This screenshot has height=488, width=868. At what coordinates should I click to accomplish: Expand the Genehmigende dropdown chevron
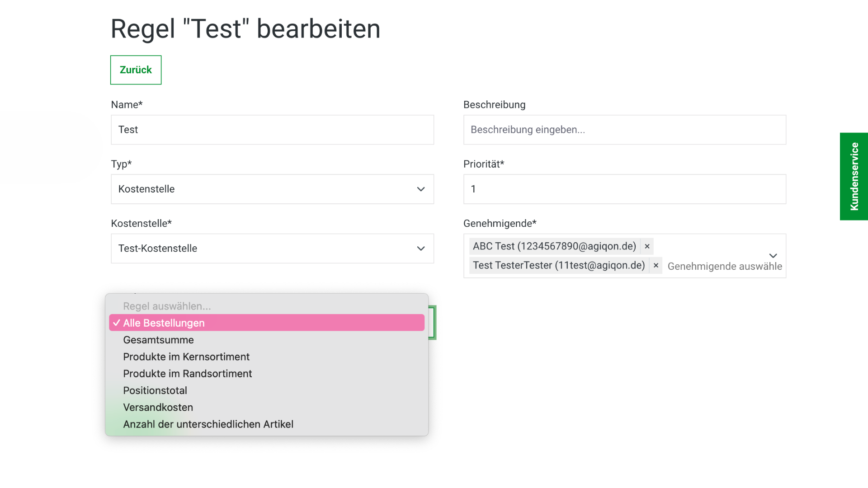[773, 256]
